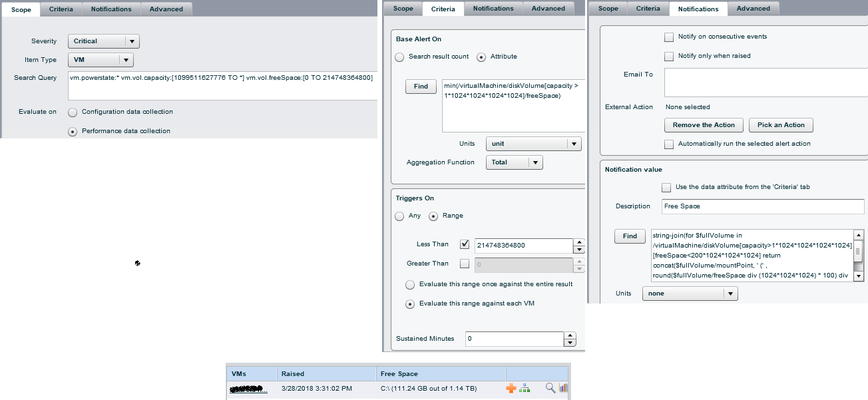This screenshot has width=868, height=400.
Task: Enable Notify on consecutive events
Action: tap(669, 37)
